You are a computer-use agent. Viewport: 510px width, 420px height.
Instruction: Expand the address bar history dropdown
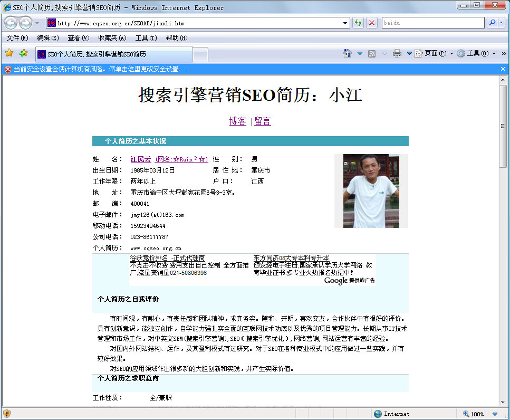click(346, 23)
